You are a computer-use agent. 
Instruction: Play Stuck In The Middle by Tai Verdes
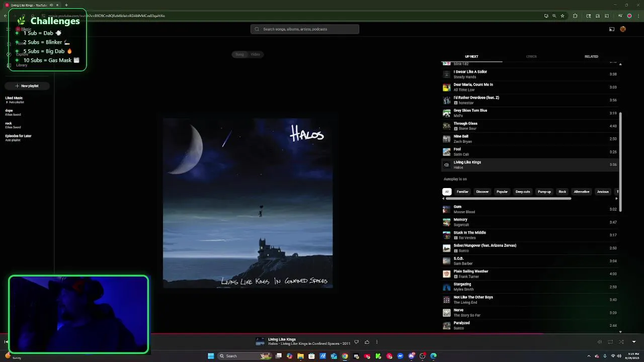(529, 235)
